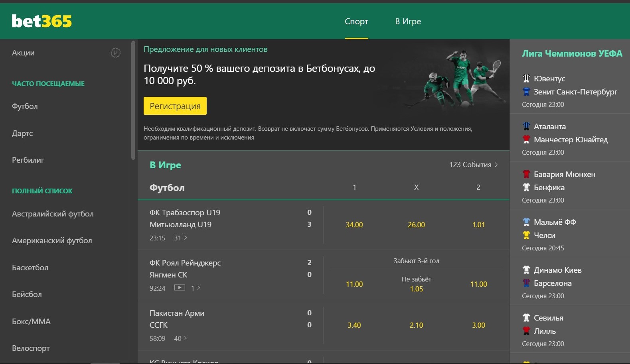Click the Zenit Saint Petersburg jersey icon
The height and width of the screenshot is (364, 630).
[x=526, y=91]
